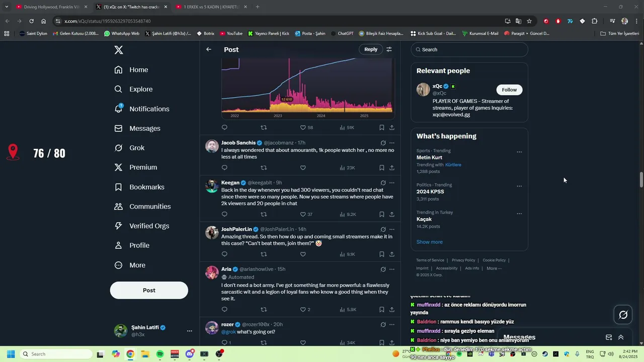Open more options for 2024 KPSS trend

point(519,186)
